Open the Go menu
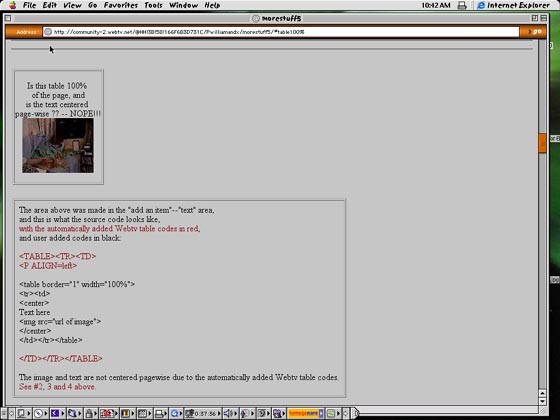The image size is (560, 420). point(92,5)
